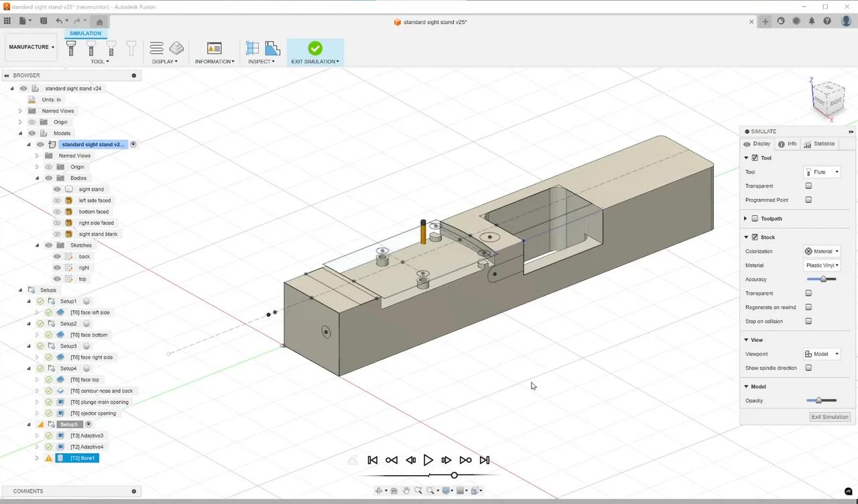Expand the Toolpath section triangle
The width and height of the screenshot is (858, 504).
tap(746, 218)
